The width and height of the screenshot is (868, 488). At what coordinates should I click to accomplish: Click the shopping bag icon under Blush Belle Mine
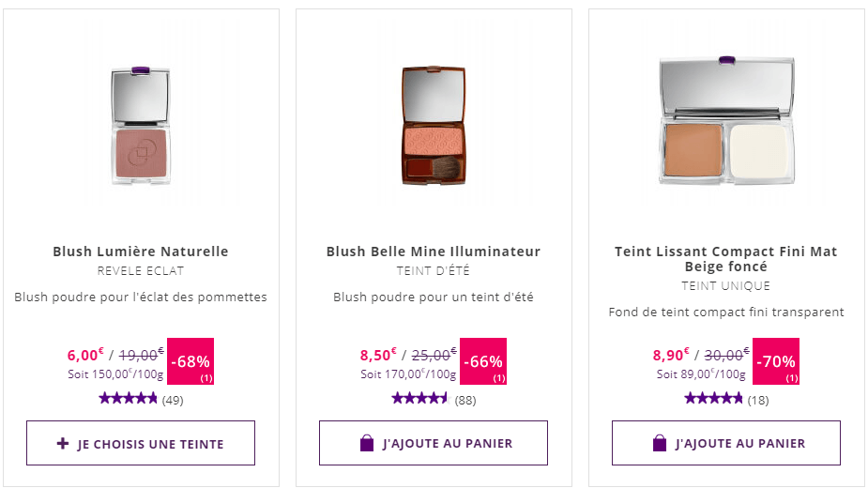[x=367, y=443]
